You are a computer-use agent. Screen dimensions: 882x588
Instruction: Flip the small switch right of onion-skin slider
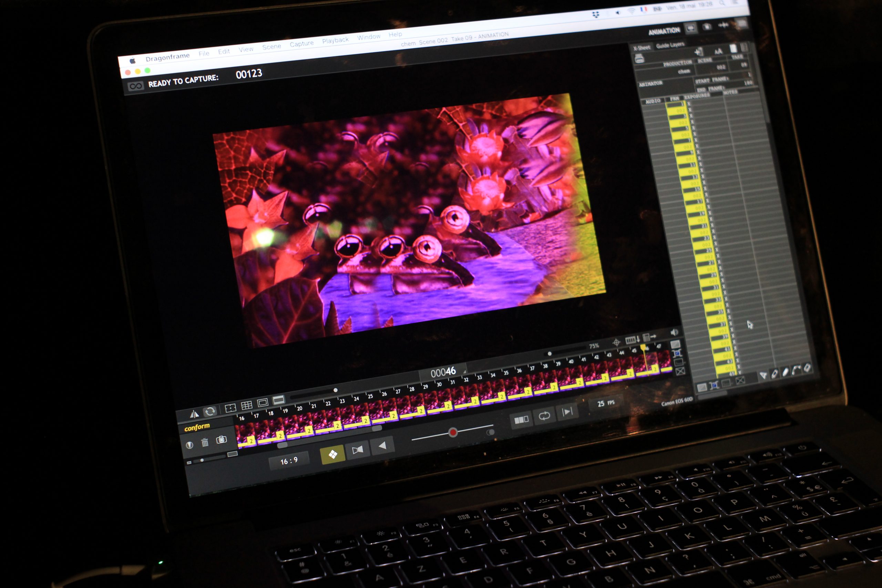[490, 432]
